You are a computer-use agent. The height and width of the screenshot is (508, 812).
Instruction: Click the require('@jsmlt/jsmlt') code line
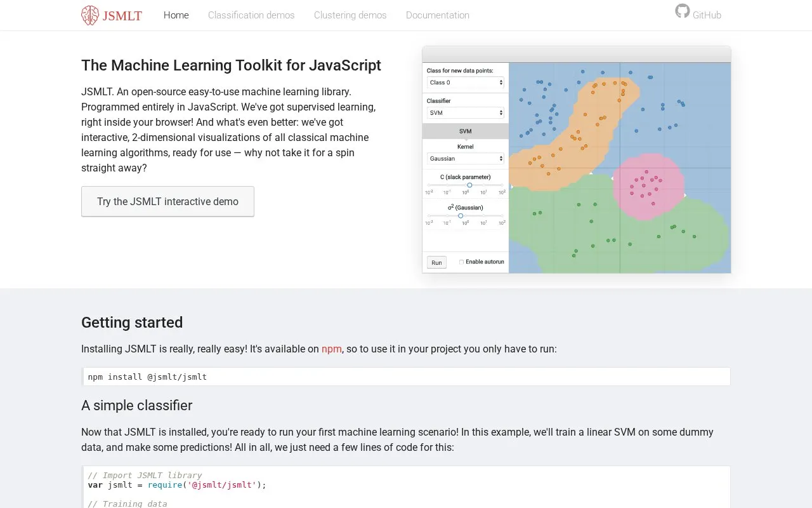(177, 485)
